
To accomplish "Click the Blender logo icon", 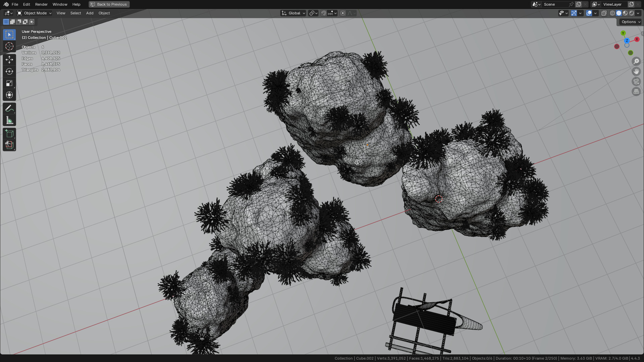I will 6,4.
